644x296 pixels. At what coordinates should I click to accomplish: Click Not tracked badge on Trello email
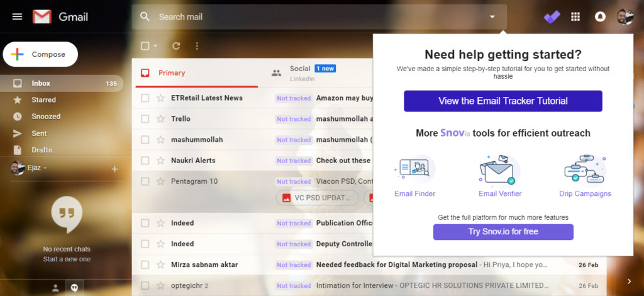point(294,119)
